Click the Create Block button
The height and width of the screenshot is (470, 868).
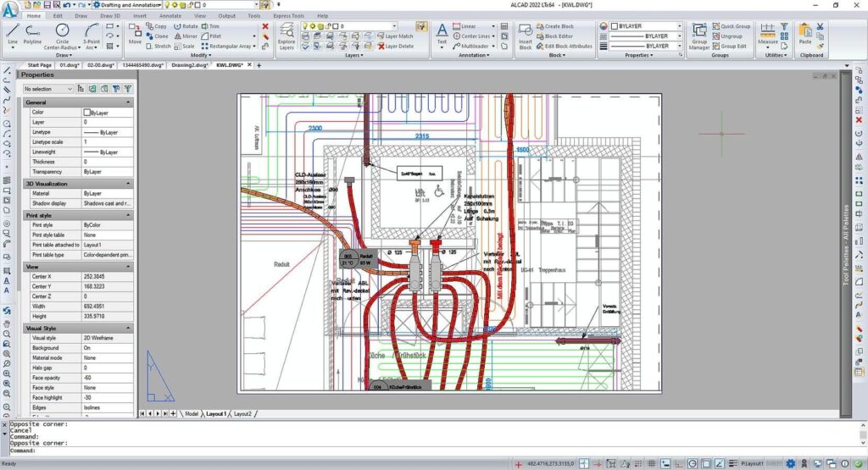pos(555,26)
